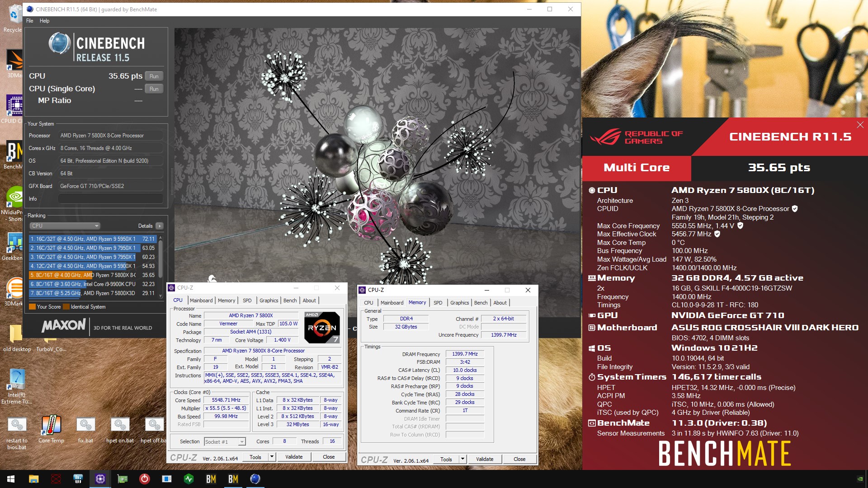Viewport: 868px width, 488px height.
Task: Select the 'restart to bios.bat' file icon
Action: pos(17,433)
